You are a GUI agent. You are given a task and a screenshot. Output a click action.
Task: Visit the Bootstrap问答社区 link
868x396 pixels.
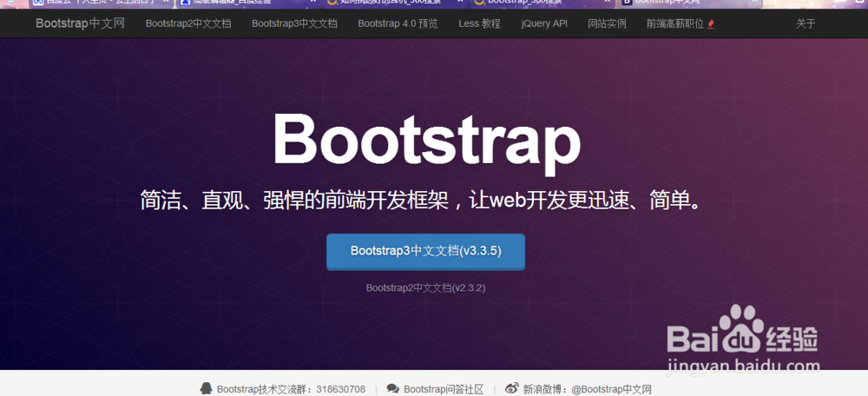pos(444,389)
